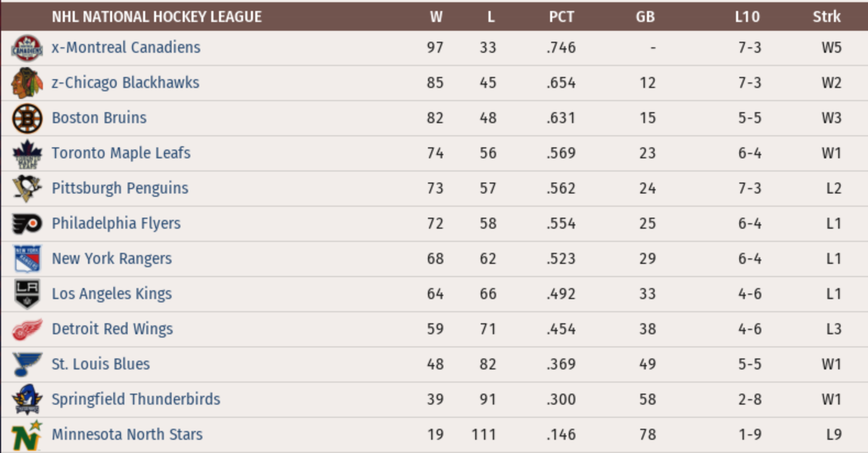Click the New York Rangers logo
Image resolution: width=868 pixels, height=453 pixels.
(27, 259)
